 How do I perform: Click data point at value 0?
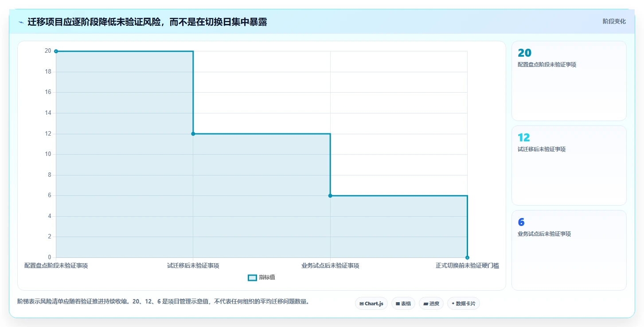point(467,257)
